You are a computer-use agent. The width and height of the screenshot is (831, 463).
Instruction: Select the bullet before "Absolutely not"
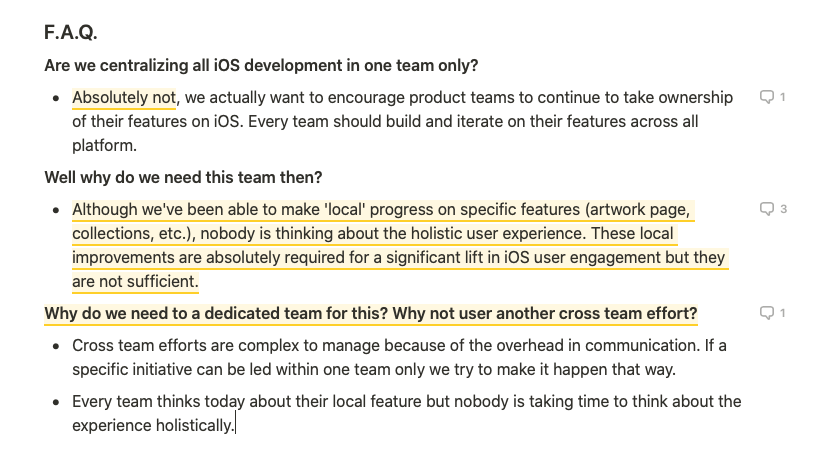(56, 98)
